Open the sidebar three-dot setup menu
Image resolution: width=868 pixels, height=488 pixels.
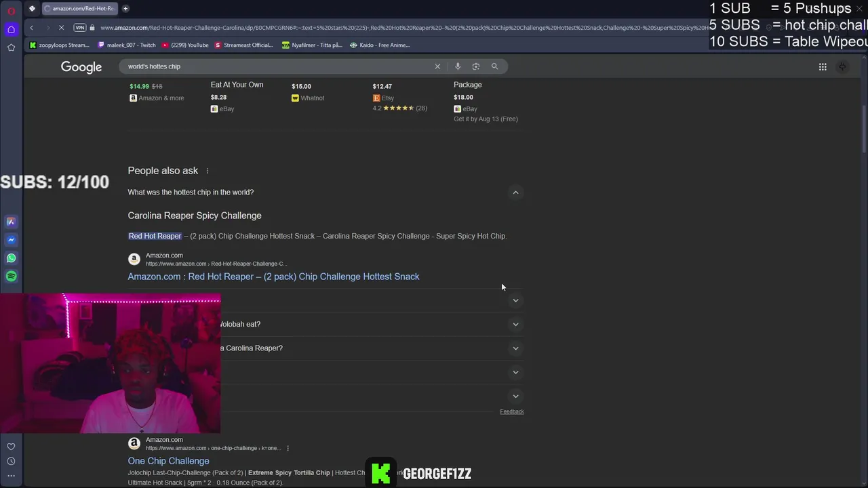coord(11,476)
